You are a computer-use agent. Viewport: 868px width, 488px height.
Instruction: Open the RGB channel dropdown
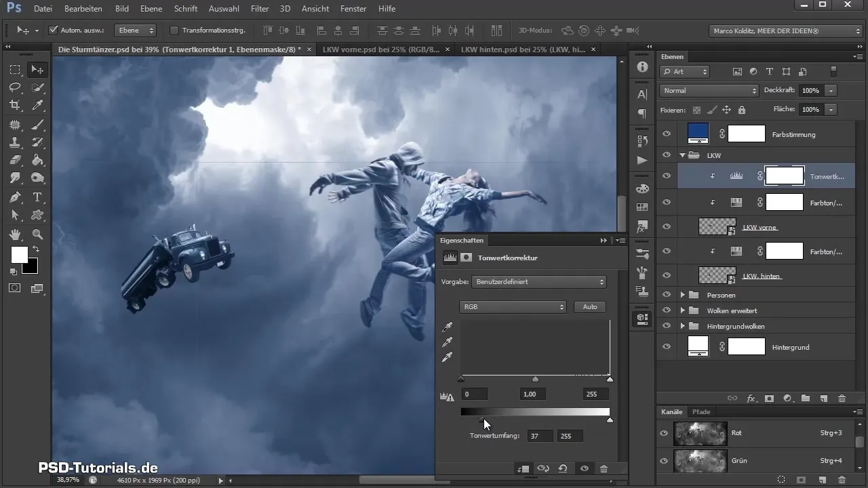(x=513, y=307)
